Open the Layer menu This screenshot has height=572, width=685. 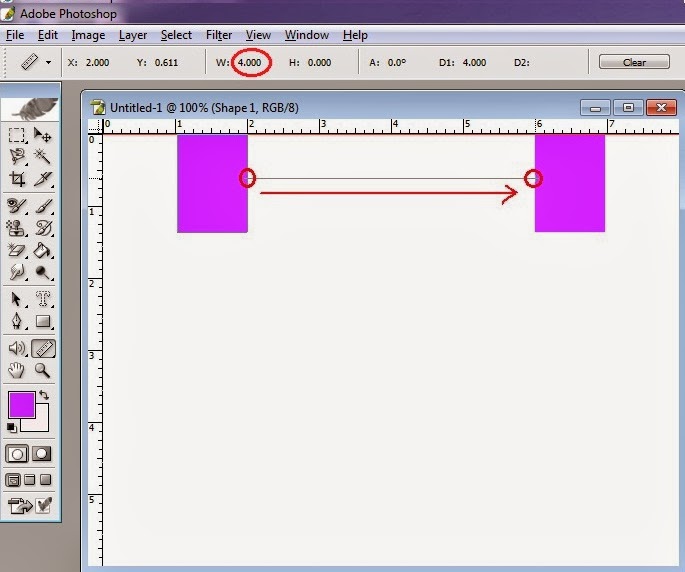(133, 35)
